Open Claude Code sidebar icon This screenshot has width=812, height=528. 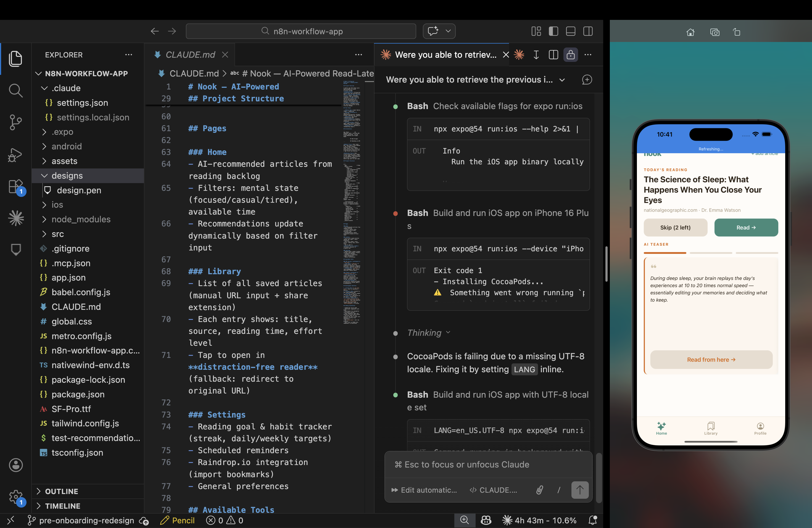click(15, 218)
